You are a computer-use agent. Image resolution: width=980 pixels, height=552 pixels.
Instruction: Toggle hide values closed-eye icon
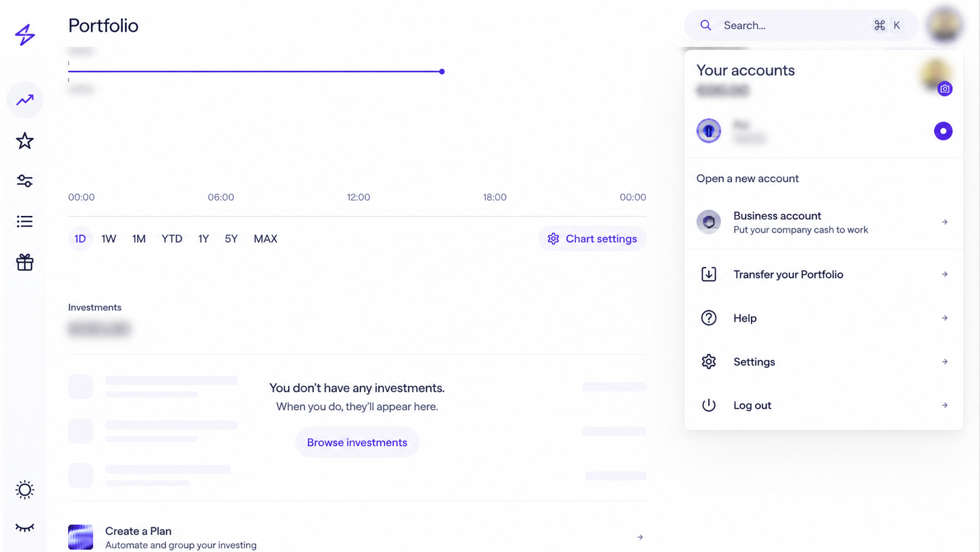coord(25,527)
